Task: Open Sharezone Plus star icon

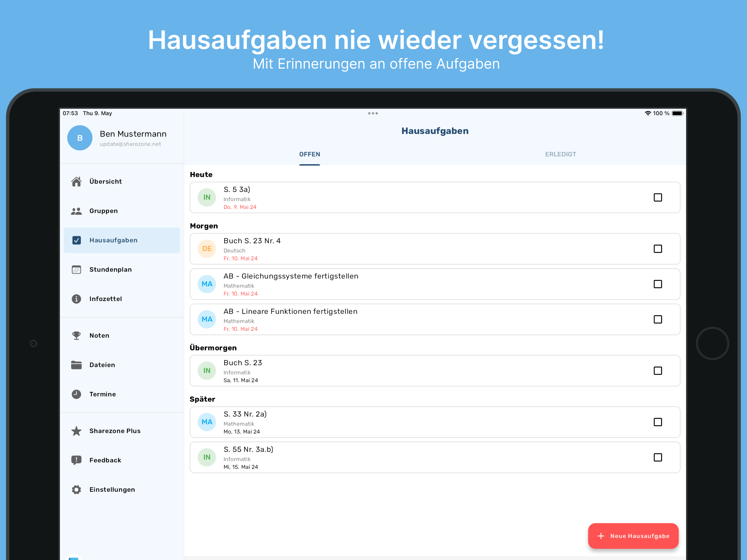Action: (76, 431)
